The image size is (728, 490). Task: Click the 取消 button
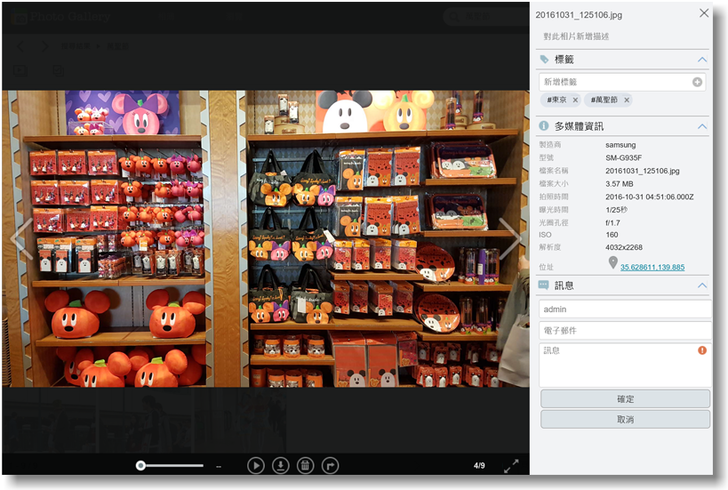625,419
